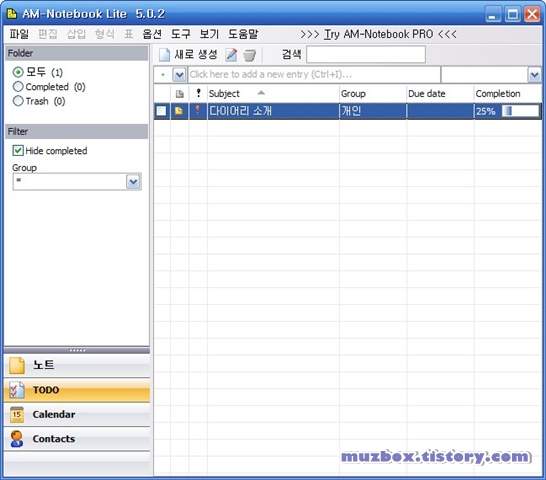Select the Trash folder radio button

[x=18, y=101]
